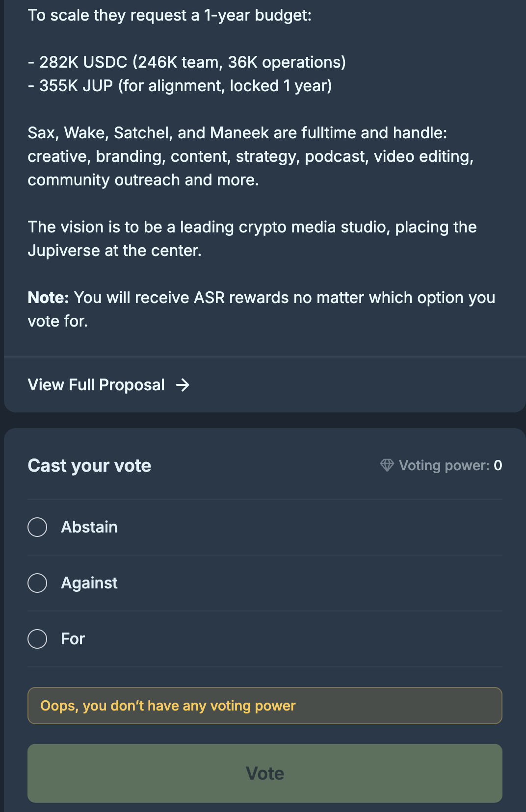Click the no voting power warning banner
Screen dimensions: 526x812
point(265,706)
